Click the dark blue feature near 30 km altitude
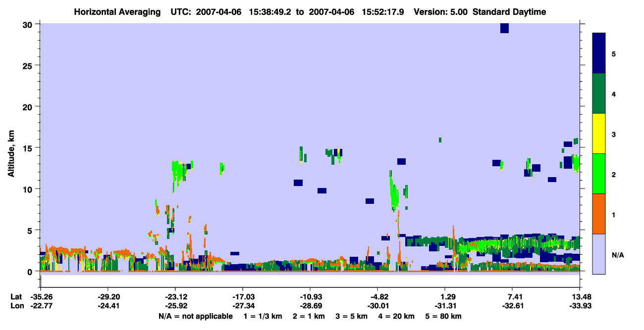 pyautogui.click(x=504, y=28)
